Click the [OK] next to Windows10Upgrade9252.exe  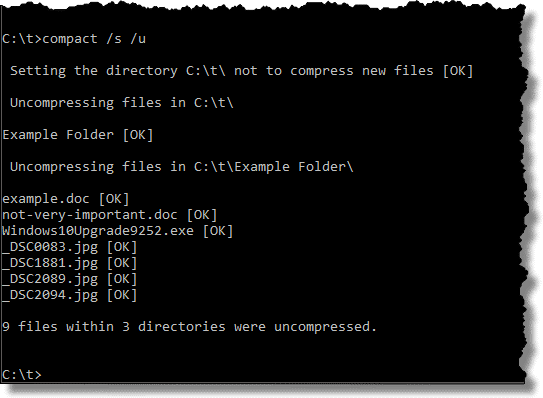click(218, 231)
